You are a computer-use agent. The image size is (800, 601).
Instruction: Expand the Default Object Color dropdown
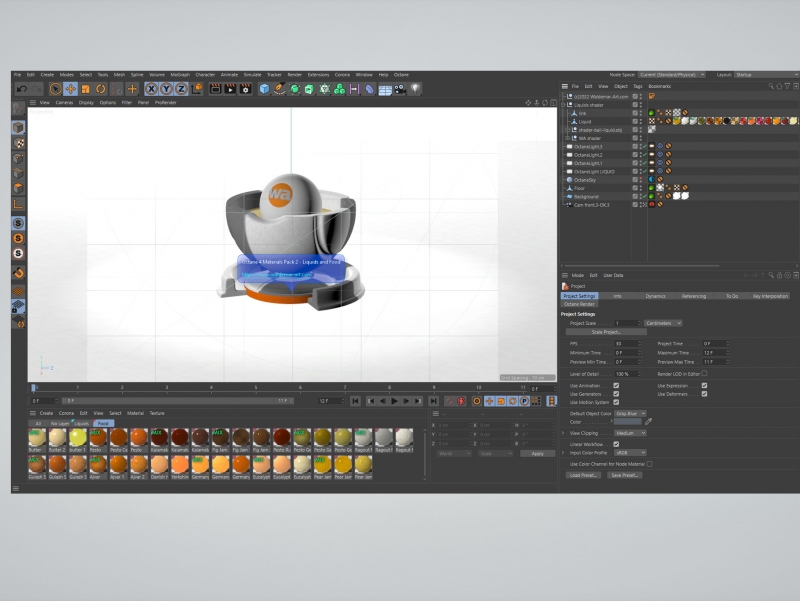coord(630,413)
